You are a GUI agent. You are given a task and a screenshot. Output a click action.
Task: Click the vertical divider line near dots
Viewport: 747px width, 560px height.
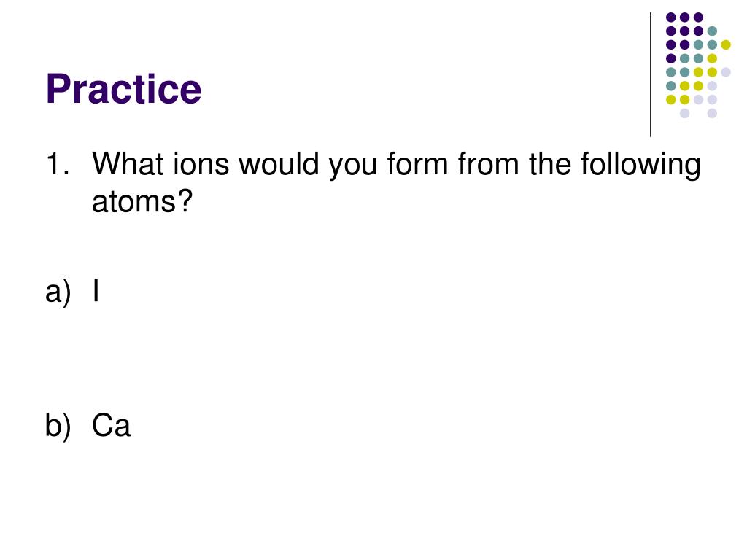650,74
